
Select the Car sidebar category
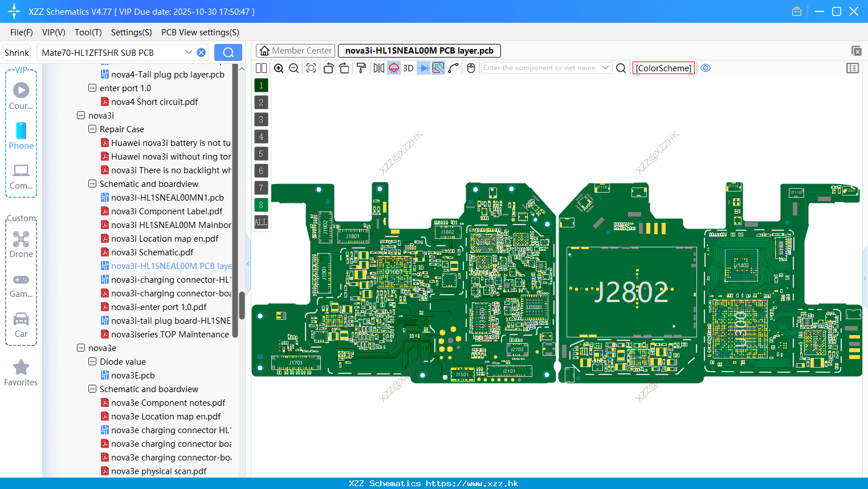(x=21, y=325)
